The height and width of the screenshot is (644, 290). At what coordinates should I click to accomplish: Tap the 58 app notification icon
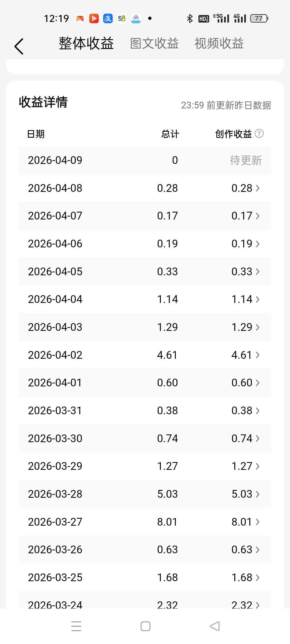[x=122, y=19]
